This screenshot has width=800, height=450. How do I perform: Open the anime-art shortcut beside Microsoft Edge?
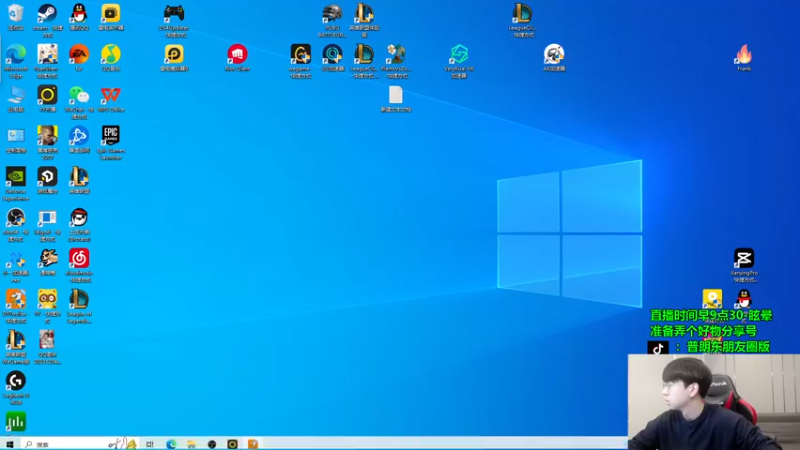click(x=47, y=54)
